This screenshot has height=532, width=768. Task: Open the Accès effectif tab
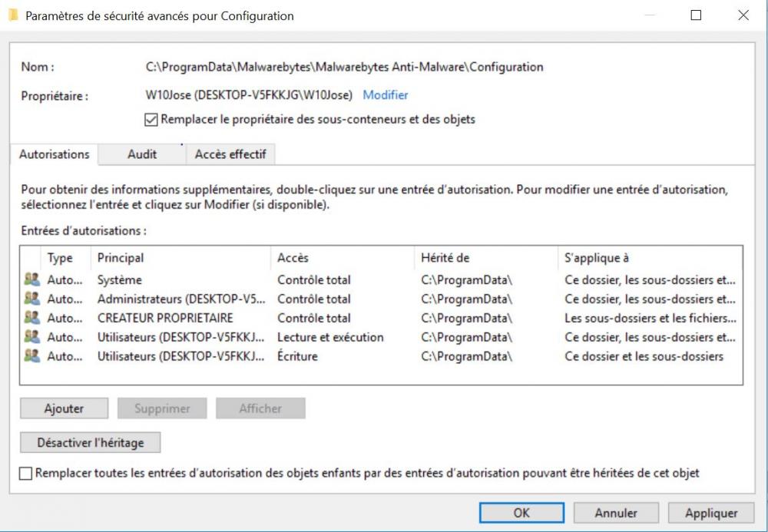pyautogui.click(x=230, y=154)
